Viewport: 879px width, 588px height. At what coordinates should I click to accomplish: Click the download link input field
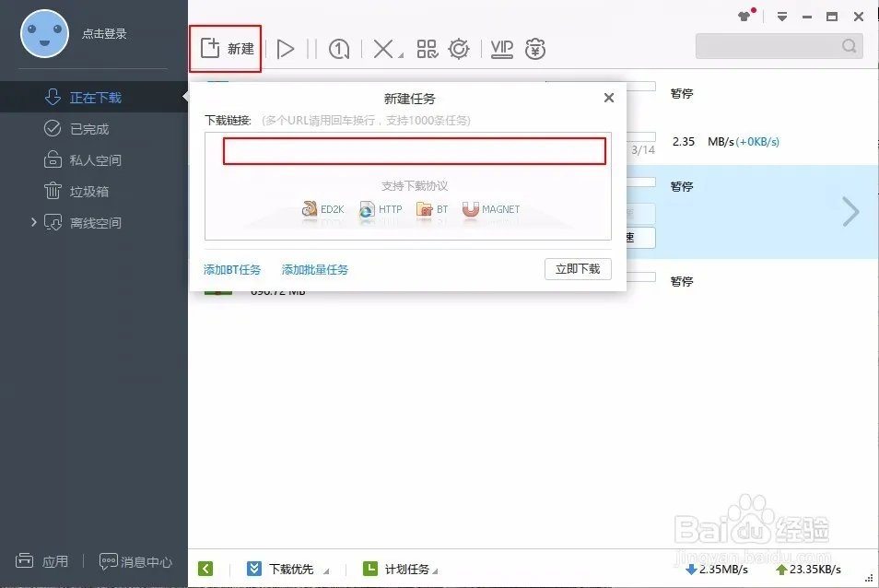(414, 150)
